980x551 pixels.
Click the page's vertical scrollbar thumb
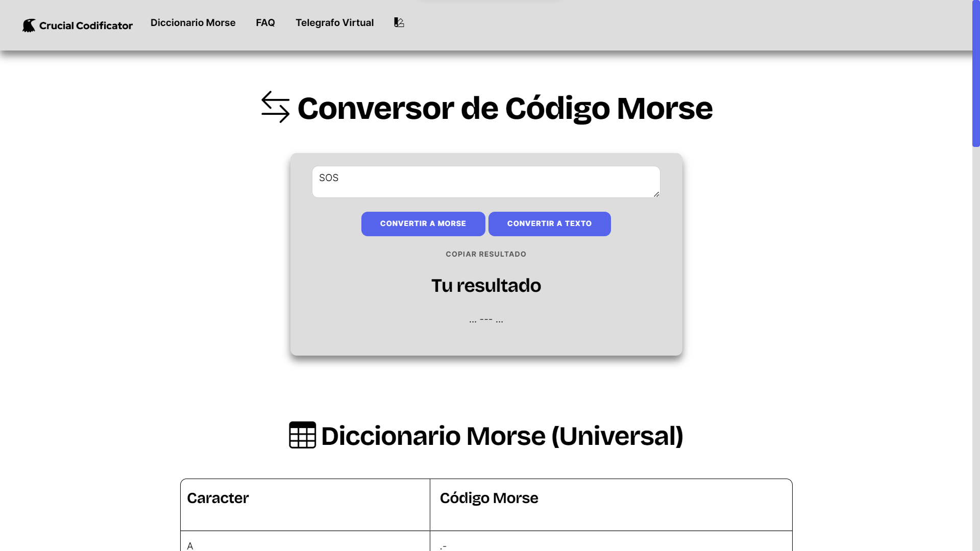coord(976,73)
